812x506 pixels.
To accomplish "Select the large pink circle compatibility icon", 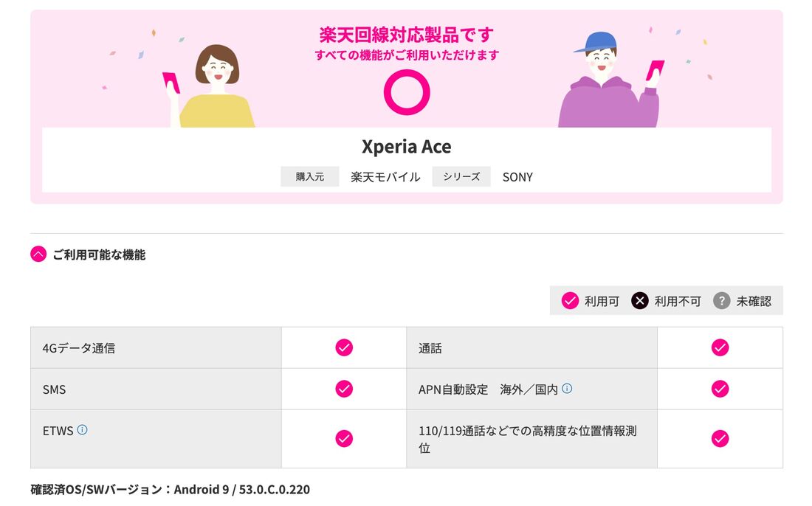I will [407, 92].
